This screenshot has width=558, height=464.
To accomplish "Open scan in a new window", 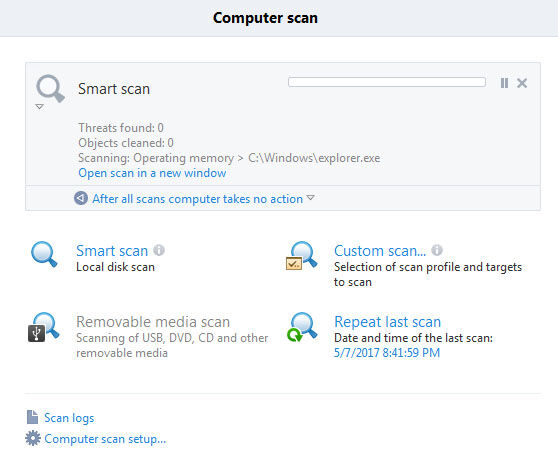I will [x=152, y=173].
